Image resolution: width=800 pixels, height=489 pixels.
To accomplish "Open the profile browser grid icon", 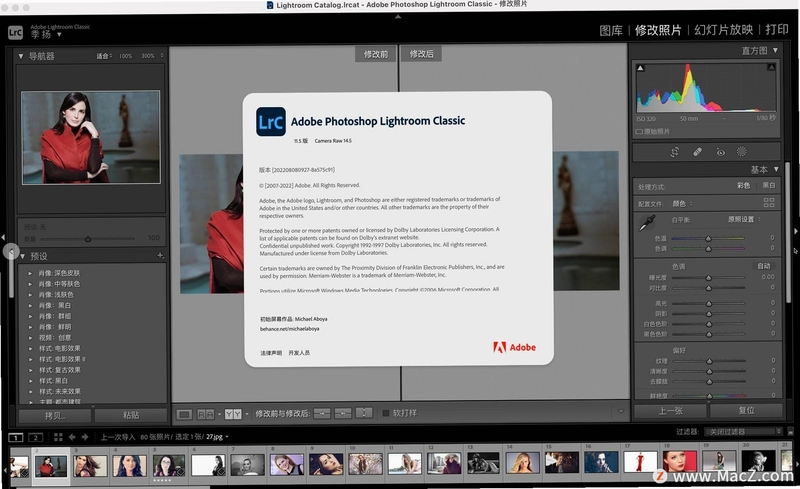I will click(x=769, y=203).
